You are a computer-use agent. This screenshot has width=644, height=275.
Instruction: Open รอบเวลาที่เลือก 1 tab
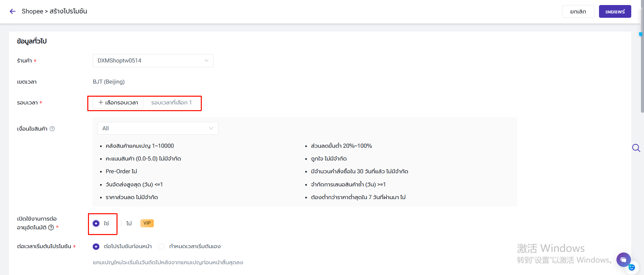coord(172,102)
